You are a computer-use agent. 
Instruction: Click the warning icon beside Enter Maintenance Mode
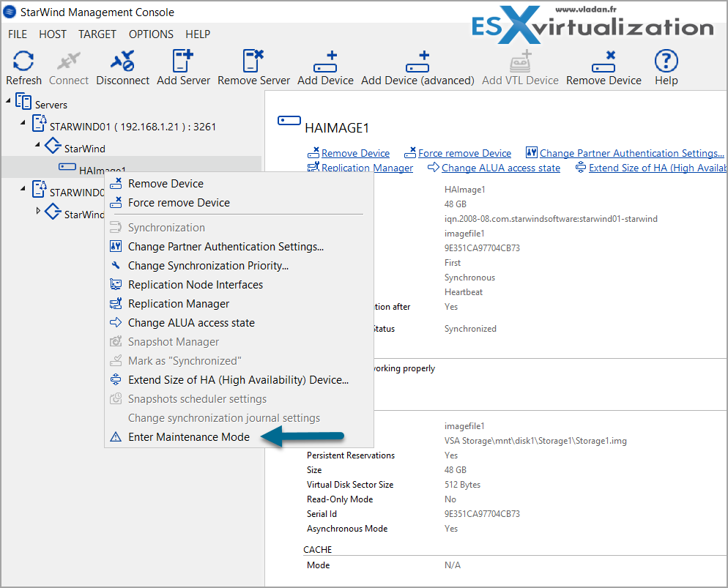point(116,437)
